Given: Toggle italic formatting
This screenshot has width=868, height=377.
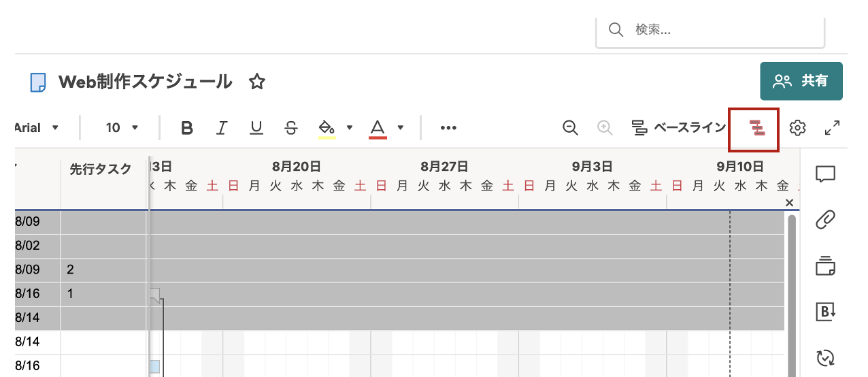Looking at the screenshot, I should click(222, 127).
